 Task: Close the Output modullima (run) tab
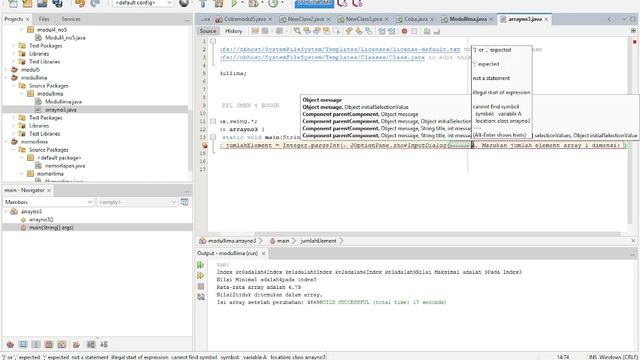point(263,253)
